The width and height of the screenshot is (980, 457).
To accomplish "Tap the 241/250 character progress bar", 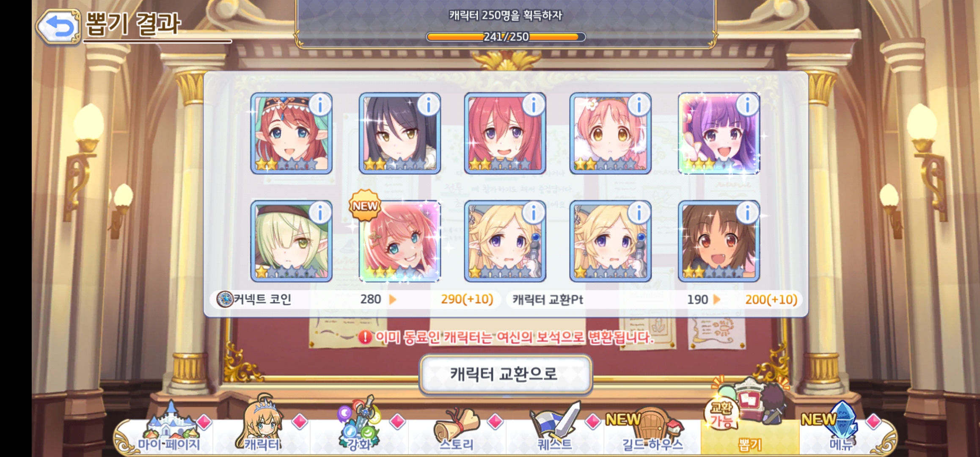I will click(x=506, y=37).
